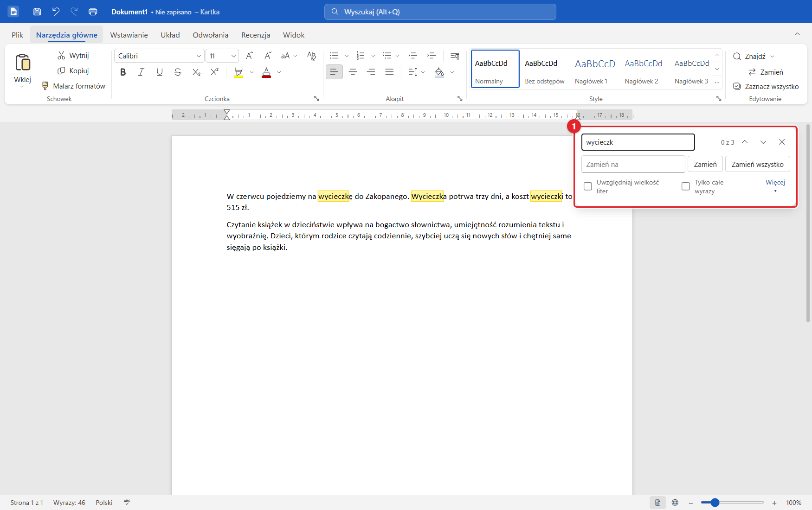Go to next search result

pos(763,142)
